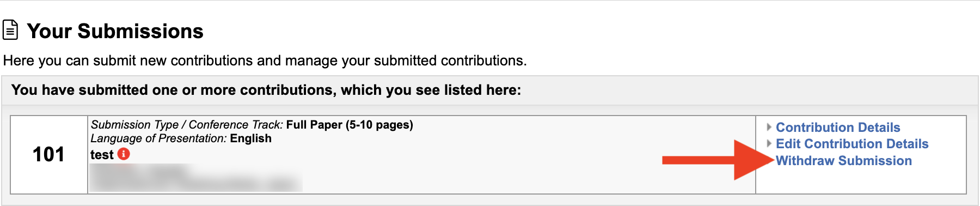
Task: Click the large red annotation arrow
Action: 718,160
